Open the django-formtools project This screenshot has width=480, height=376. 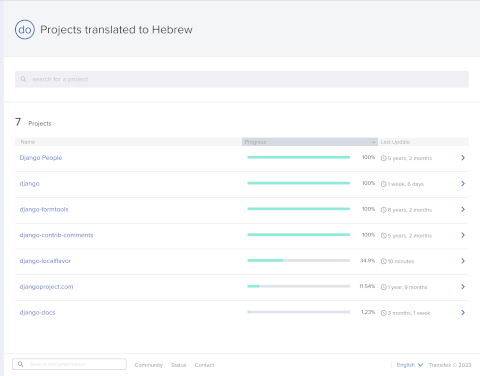44,209
